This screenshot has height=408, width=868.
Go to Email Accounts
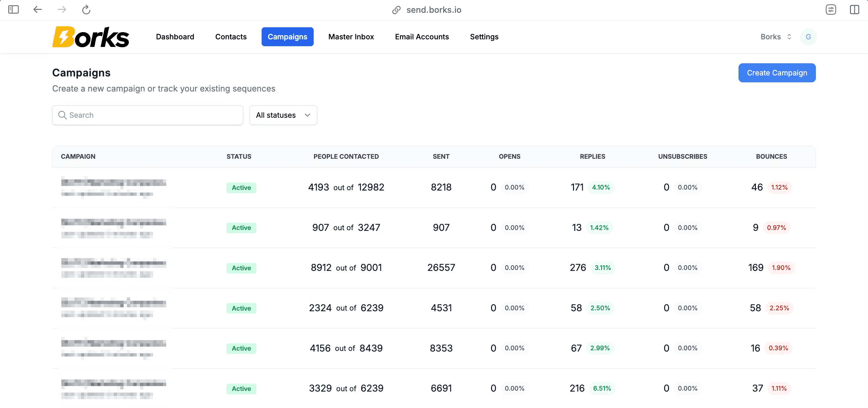tap(422, 36)
